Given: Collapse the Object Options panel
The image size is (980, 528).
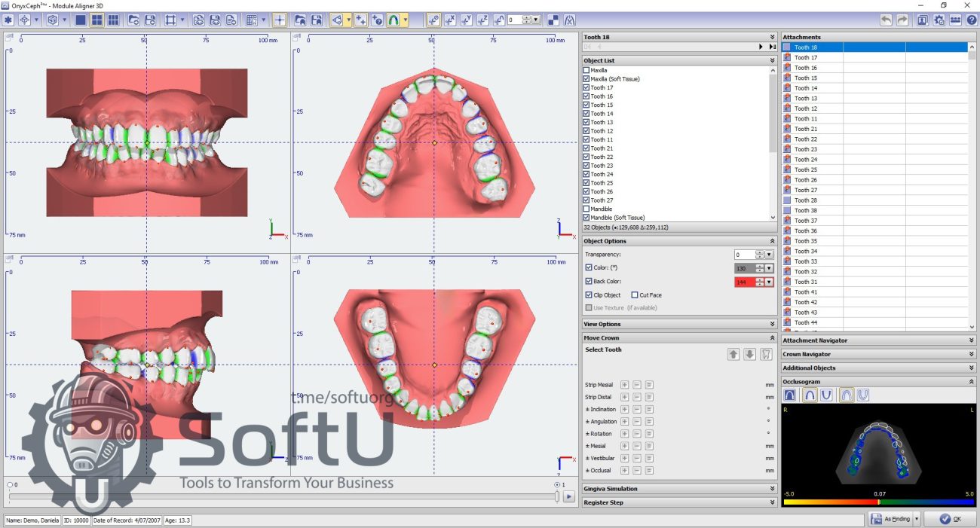Looking at the screenshot, I should pyautogui.click(x=772, y=241).
